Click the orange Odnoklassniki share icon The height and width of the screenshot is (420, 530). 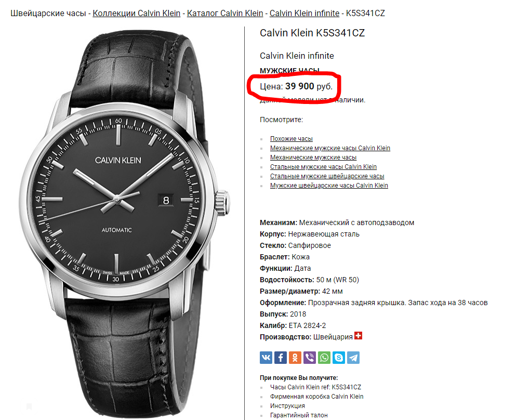pyautogui.click(x=295, y=358)
